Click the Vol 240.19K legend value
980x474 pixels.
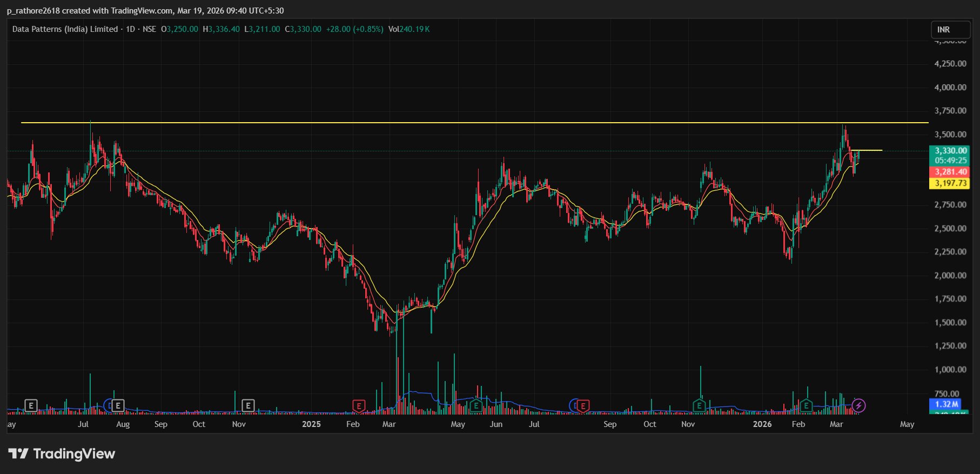pyautogui.click(x=409, y=29)
